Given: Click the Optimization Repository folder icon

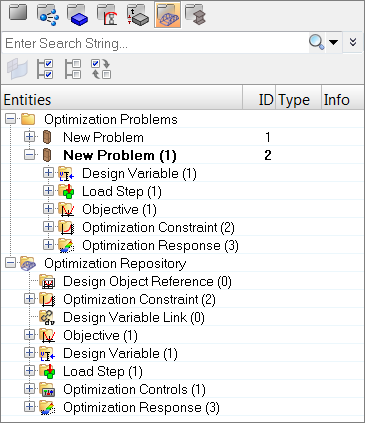Looking at the screenshot, I should click(28, 263).
